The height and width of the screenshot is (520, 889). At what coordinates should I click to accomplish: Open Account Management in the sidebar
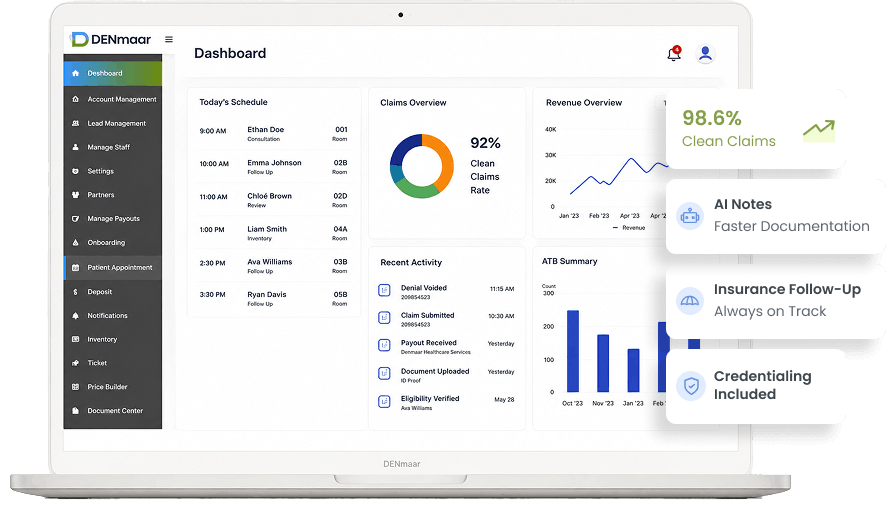click(113, 99)
